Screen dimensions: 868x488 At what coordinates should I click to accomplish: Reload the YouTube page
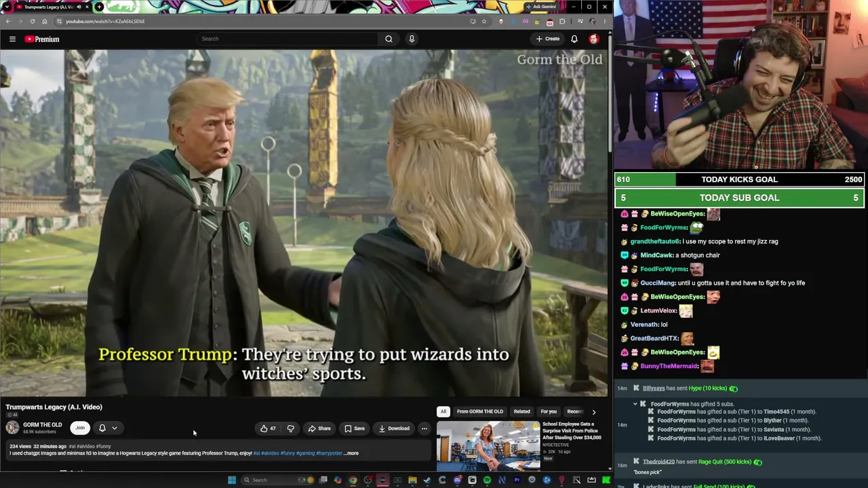pos(32,21)
